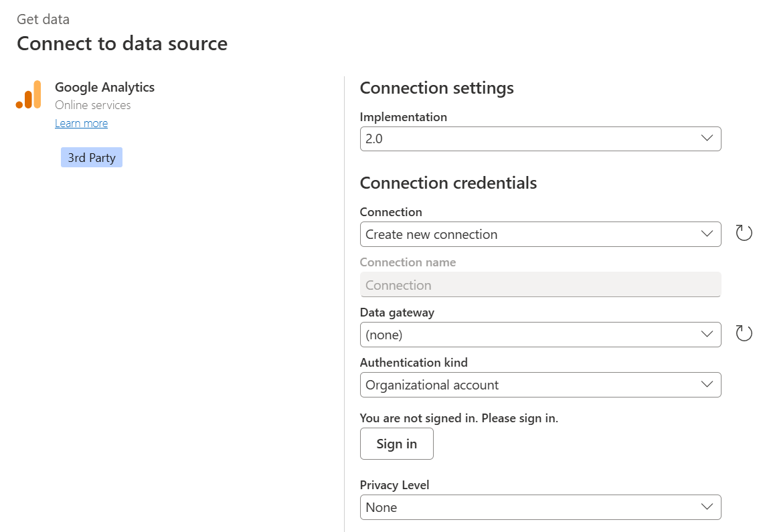The height and width of the screenshot is (532, 763).
Task: Click the chevron on the Connection field
Action: click(x=707, y=234)
